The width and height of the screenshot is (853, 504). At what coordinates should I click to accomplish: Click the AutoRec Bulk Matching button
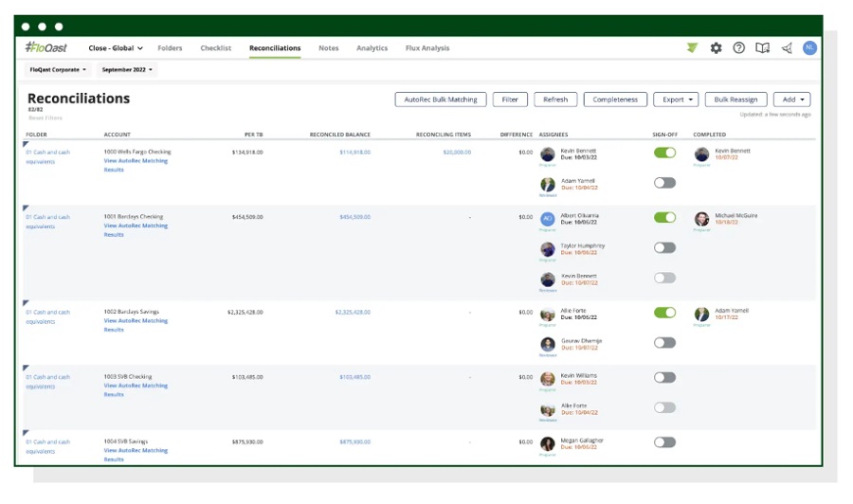click(x=441, y=99)
